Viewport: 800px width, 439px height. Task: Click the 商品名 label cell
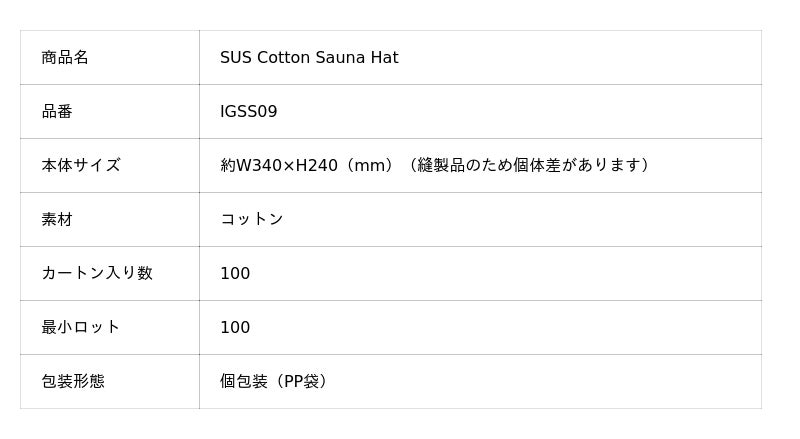tap(65, 58)
